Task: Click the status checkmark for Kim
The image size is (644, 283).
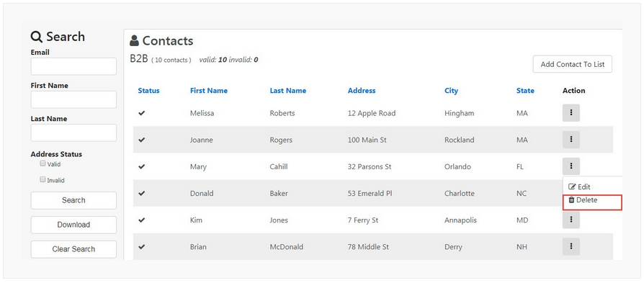Action: click(x=142, y=220)
